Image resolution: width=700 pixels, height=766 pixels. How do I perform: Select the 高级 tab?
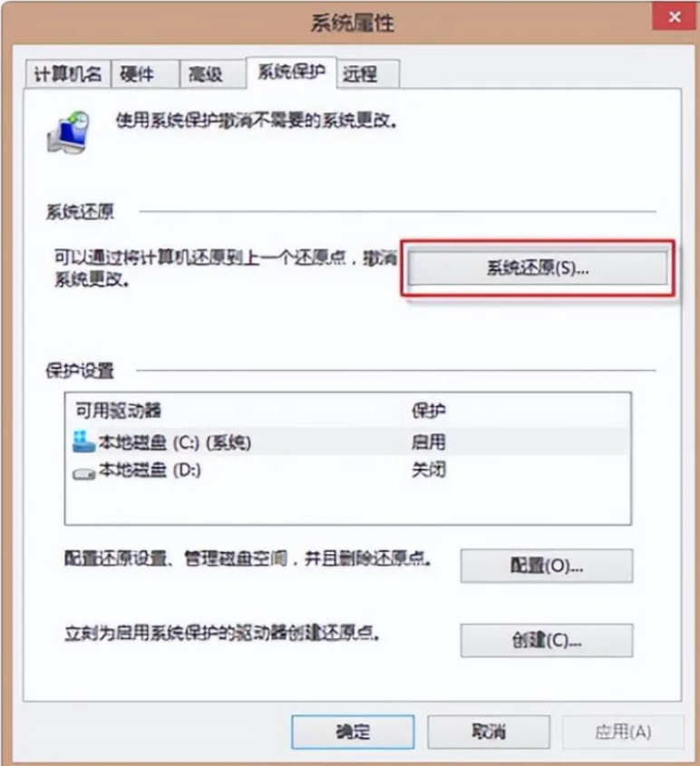(213, 74)
